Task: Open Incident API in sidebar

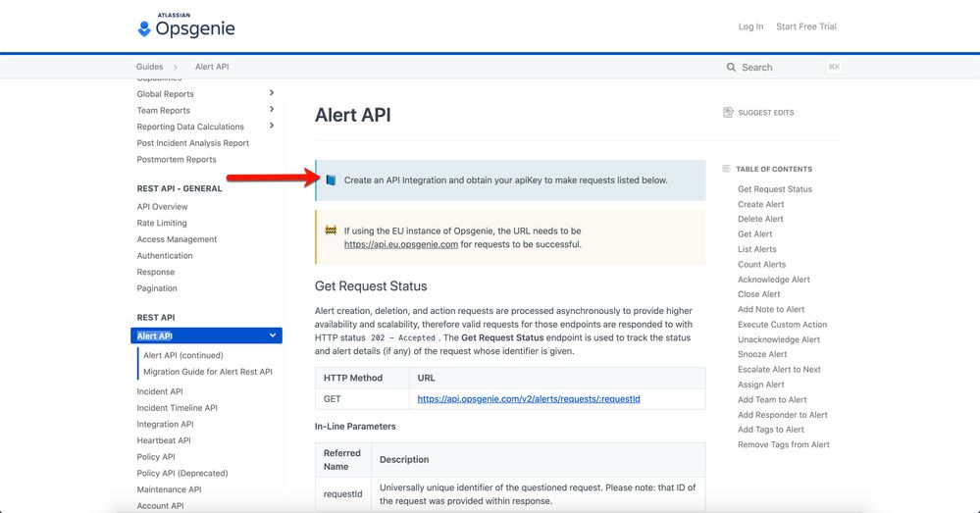Action: [160, 391]
